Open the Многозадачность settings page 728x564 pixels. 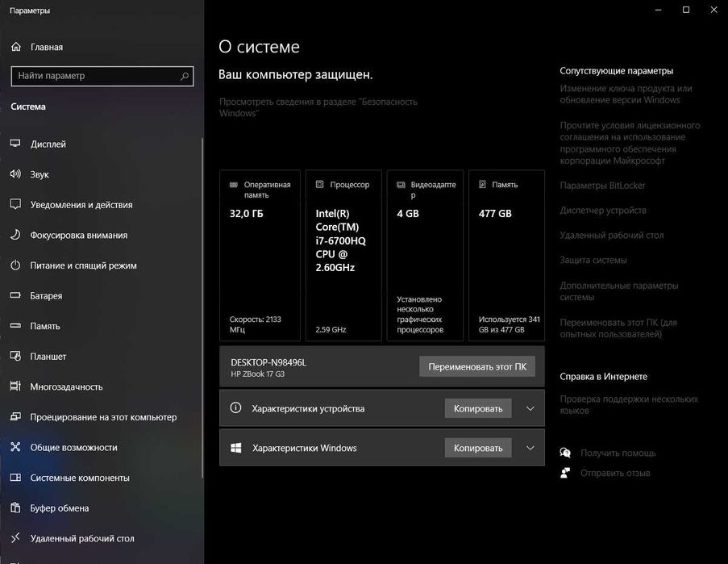tap(66, 386)
